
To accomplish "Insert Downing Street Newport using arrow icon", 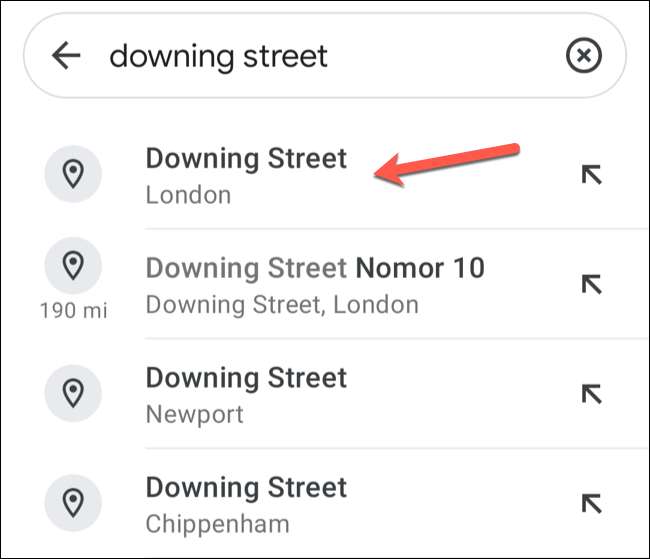I will pos(592,394).
